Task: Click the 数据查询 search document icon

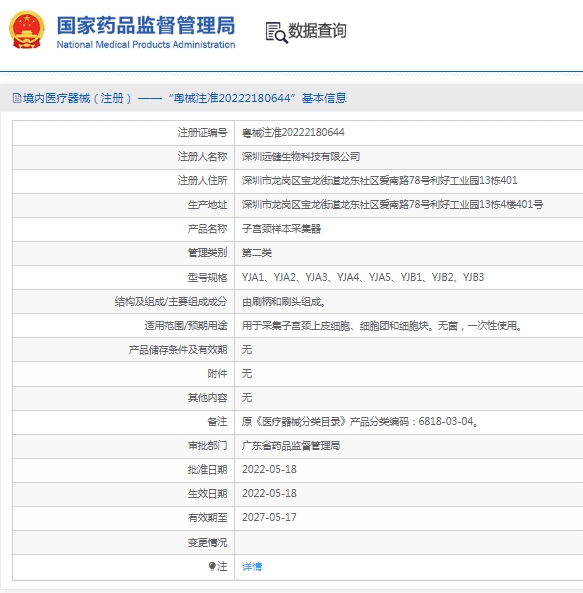Action: pos(276,33)
